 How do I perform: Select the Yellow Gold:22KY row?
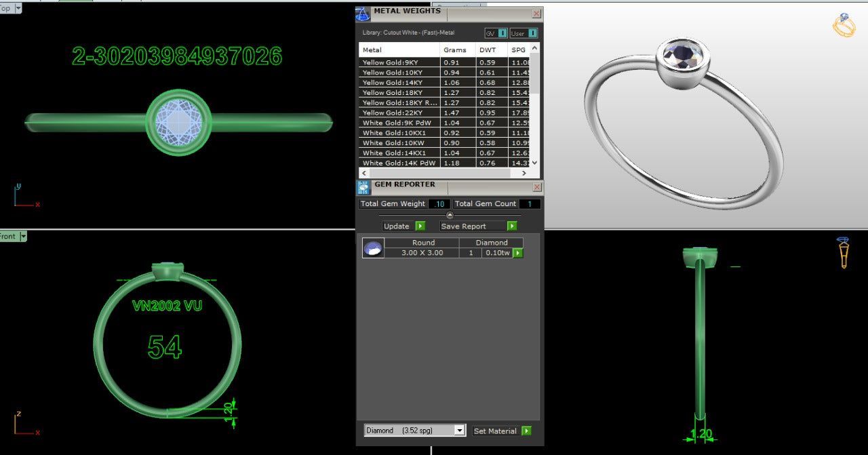(x=444, y=113)
